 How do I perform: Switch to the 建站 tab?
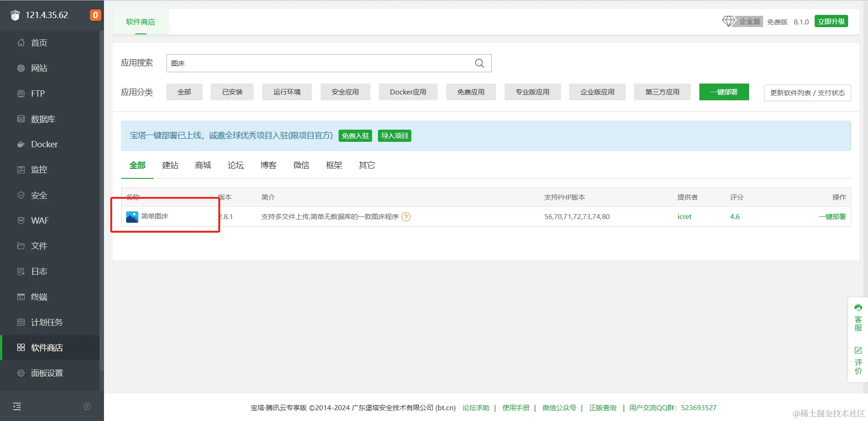click(x=170, y=165)
